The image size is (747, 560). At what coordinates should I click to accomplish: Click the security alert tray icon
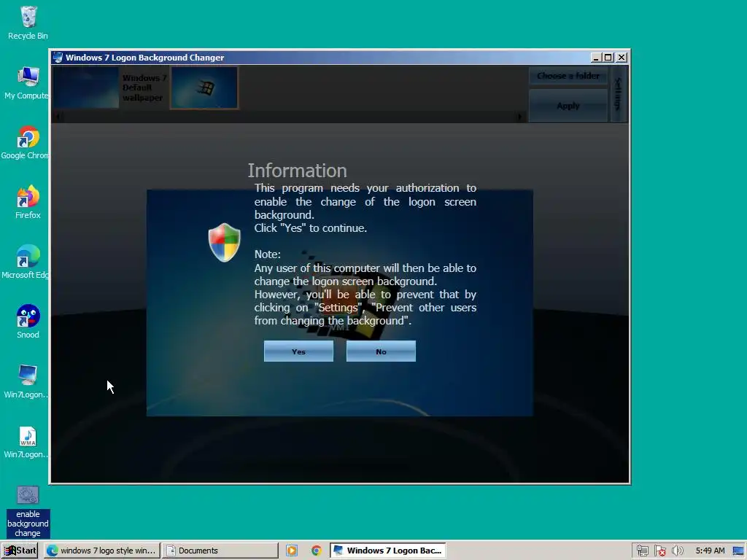[x=659, y=551]
